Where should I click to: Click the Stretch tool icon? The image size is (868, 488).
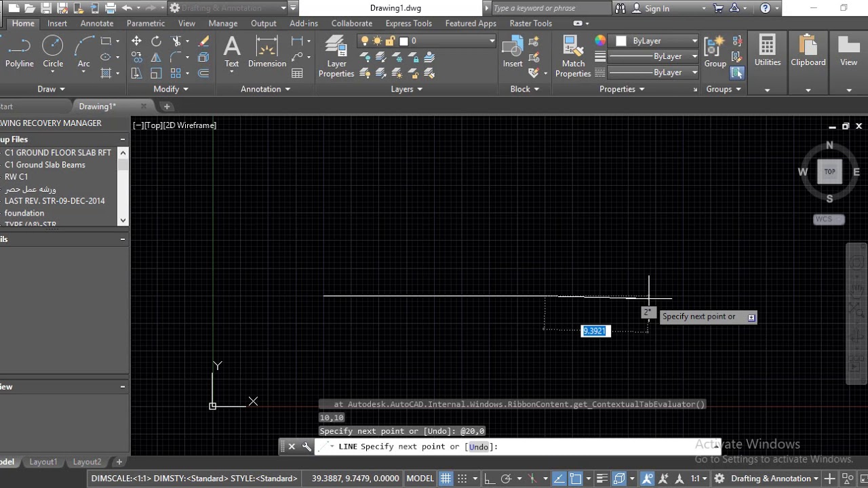[x=136, y=73]
